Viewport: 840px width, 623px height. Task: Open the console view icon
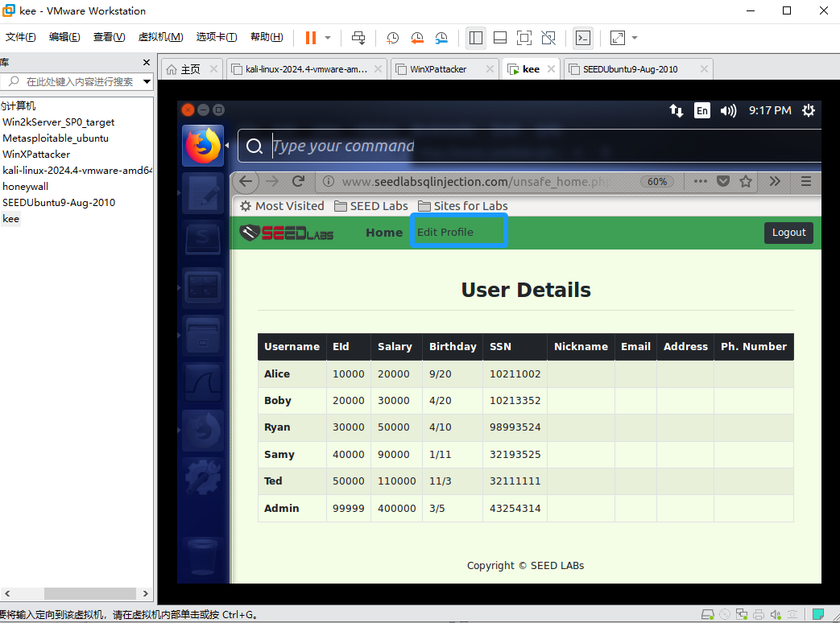click(x=583, y=38)
